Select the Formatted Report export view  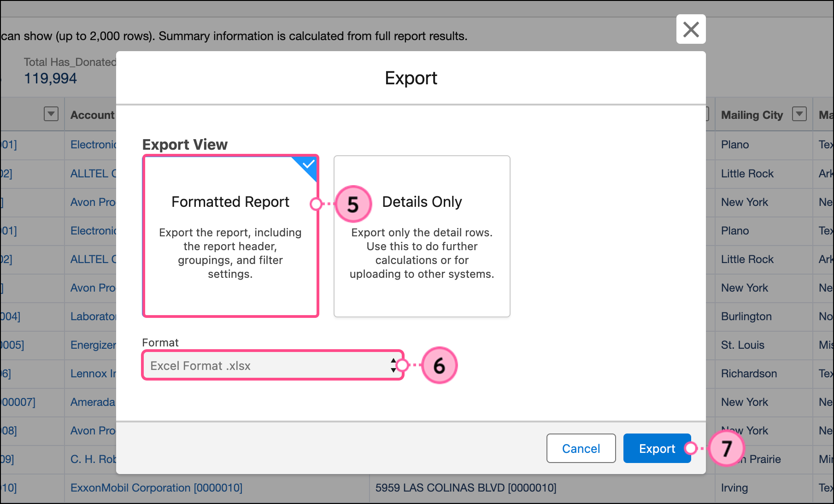[230, 236]
